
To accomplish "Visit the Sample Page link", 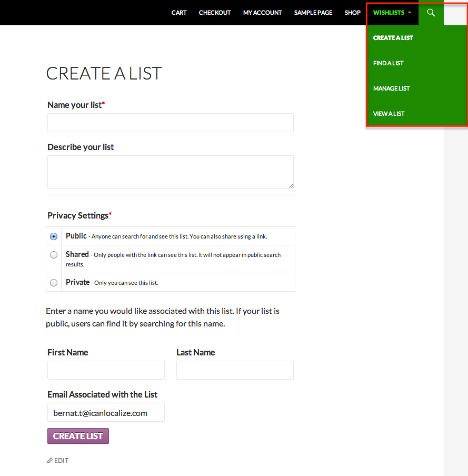I will [313, 13].
